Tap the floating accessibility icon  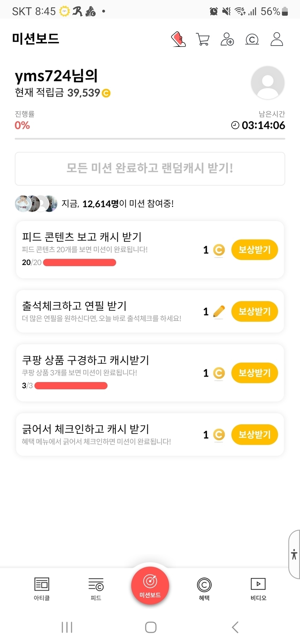(x=294, y=554)
